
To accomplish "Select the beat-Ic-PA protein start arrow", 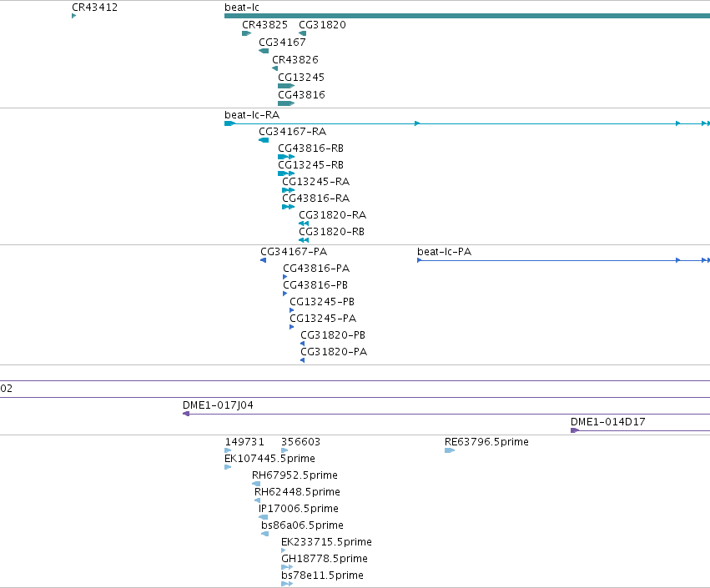I will [x=420, y=260].
